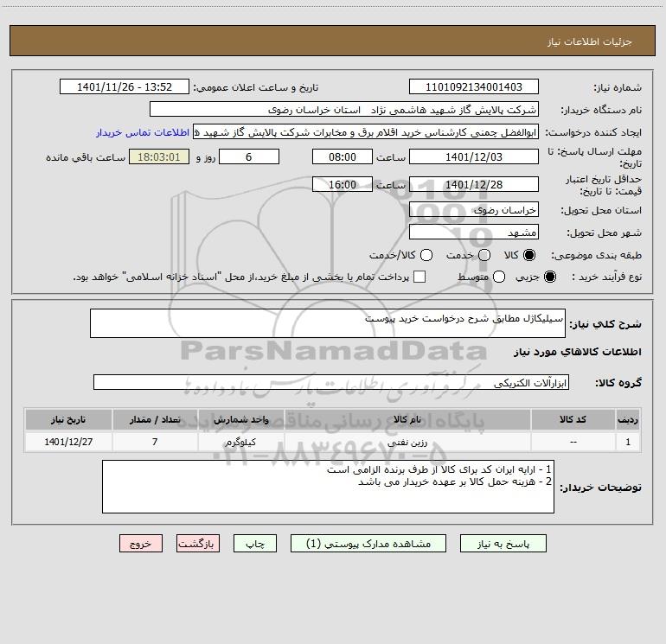666x644 pixels.
Task: Select the کالا radio button
Action: 529,255
